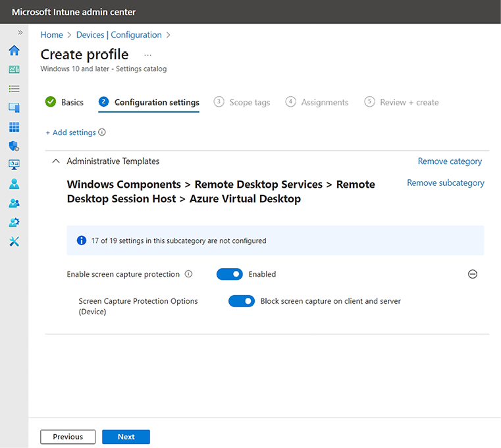The image size is (501, 448).
Task: Open Users icon in sidebar
Action: pyautogui.click(x=14, y=184)
